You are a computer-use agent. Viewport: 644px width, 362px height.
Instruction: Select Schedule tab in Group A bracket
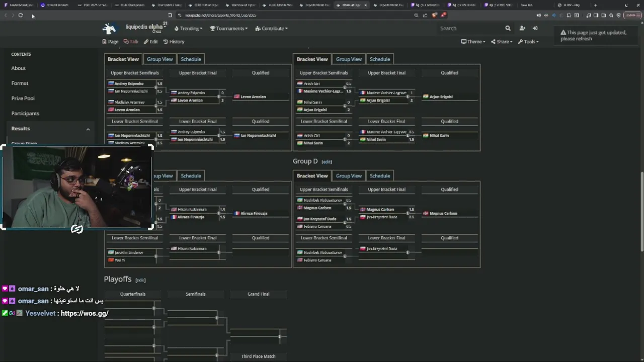tap(191, 59)
